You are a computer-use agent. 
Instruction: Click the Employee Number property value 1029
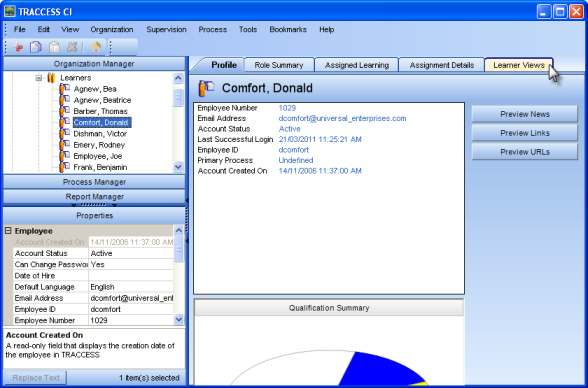pos(131,321)
